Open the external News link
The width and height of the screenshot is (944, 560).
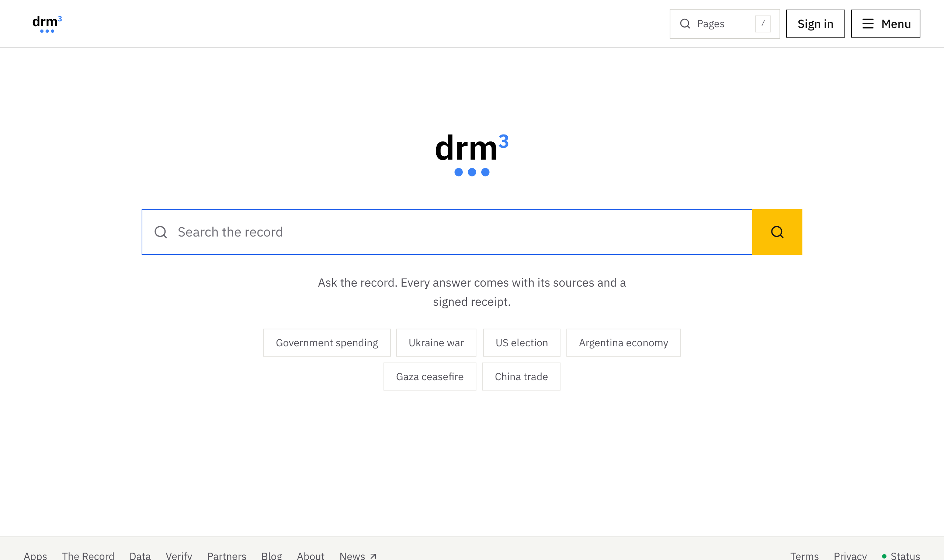coord(358,556)
